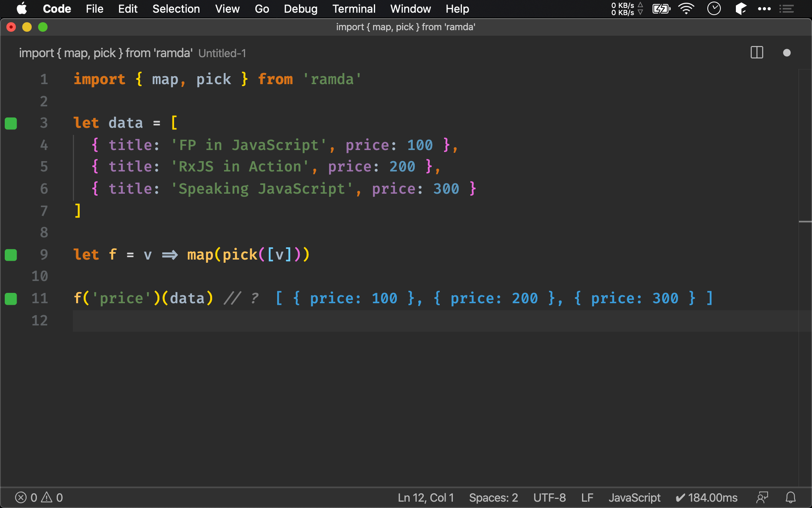Click line number 12 in the gutter
This screenshot has height=508, width=812.
click(40, 320)
